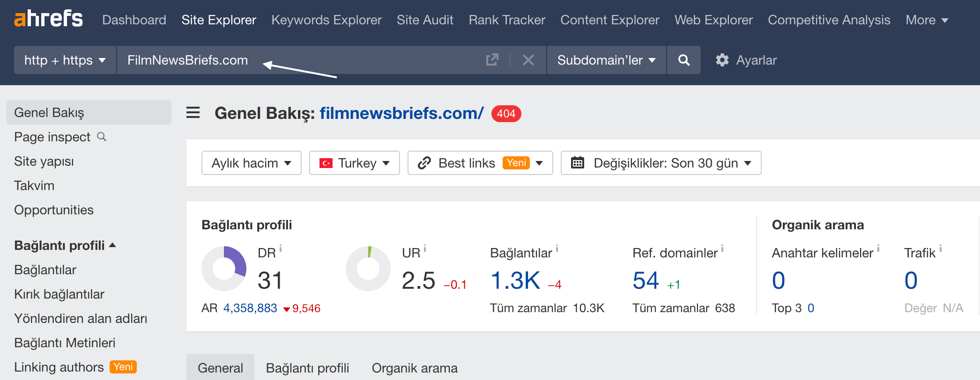Open Yönlendiren alan adları in sidebar

tap(81, 318)
